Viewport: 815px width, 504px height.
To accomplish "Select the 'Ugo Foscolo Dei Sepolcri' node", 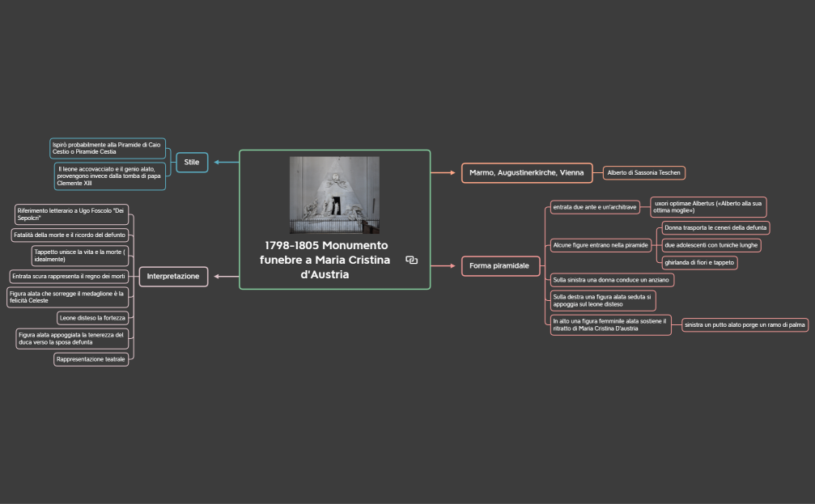I will [x=71, y=214].
